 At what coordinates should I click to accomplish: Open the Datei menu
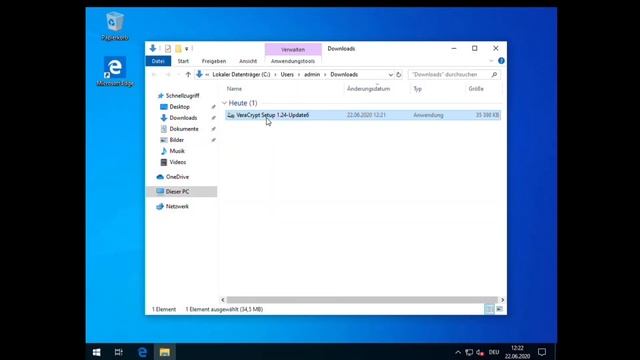(158, 61)
